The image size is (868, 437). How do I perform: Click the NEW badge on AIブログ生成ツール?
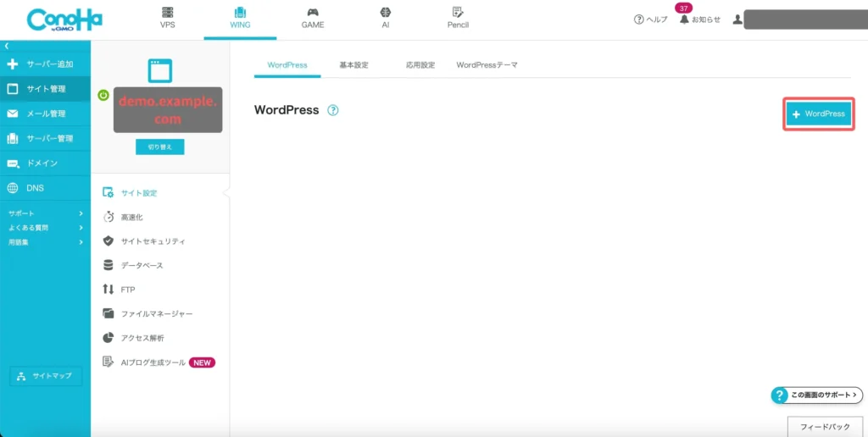click(x=202, y=362)
